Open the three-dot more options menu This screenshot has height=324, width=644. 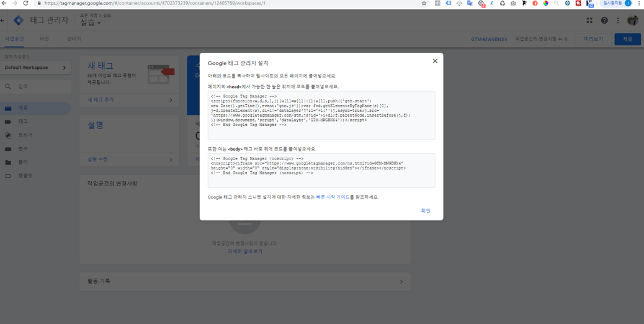(618, 20)
